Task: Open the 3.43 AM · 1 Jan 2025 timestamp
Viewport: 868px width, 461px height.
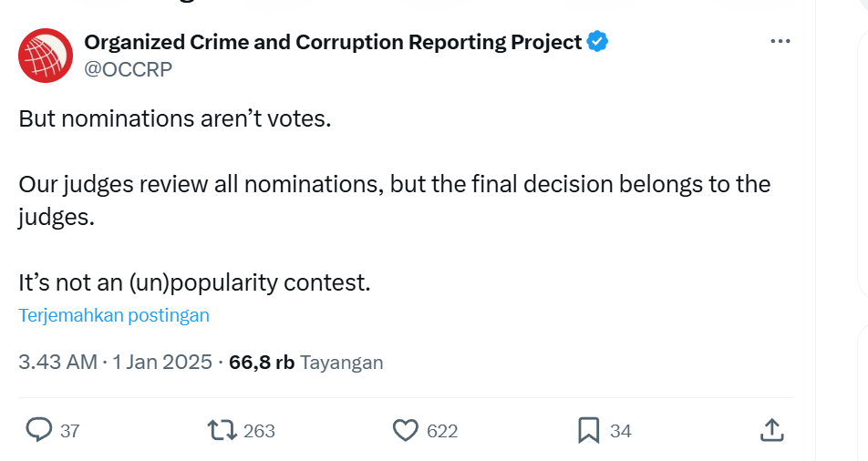Action: 115,362
